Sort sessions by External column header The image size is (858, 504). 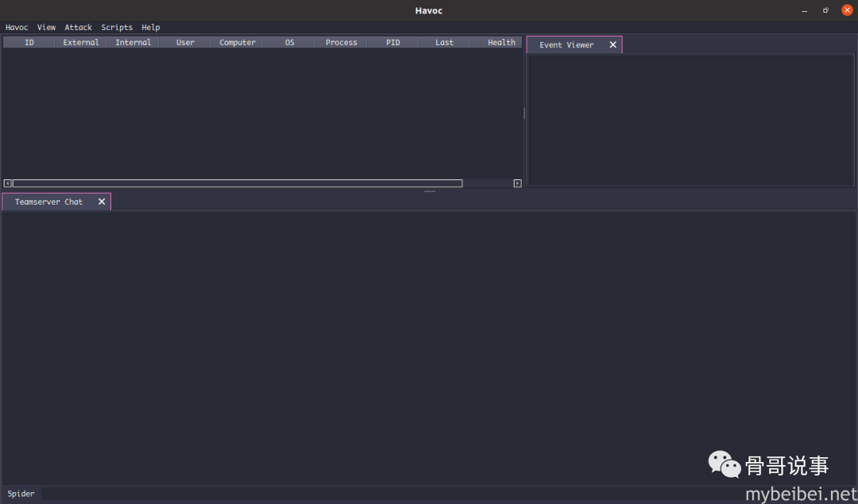point(81,43)
